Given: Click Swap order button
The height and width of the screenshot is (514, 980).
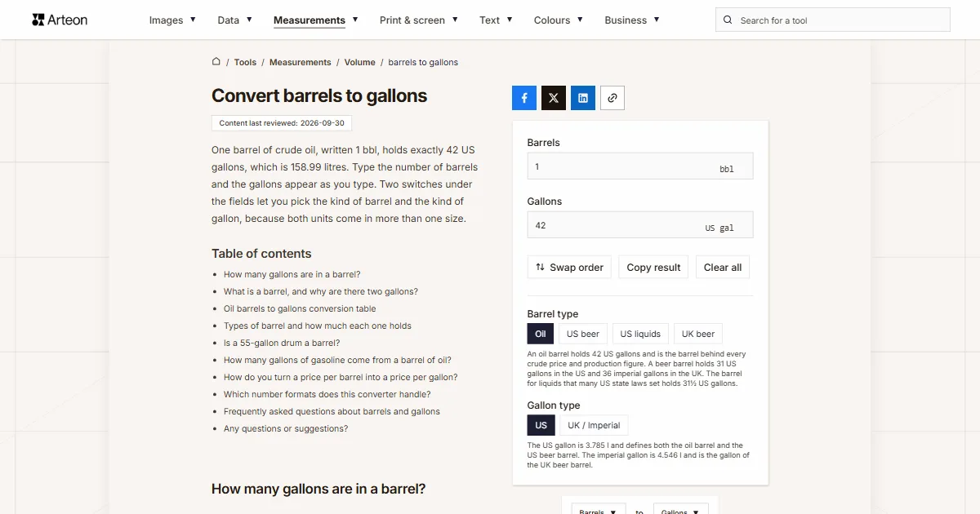Looking at the screenshot, I should click(569, 267).
